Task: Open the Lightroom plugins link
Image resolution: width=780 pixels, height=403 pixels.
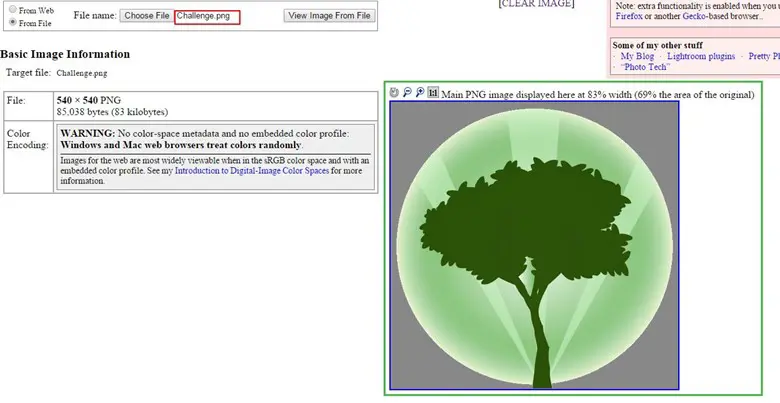Action: pos(699,57)
